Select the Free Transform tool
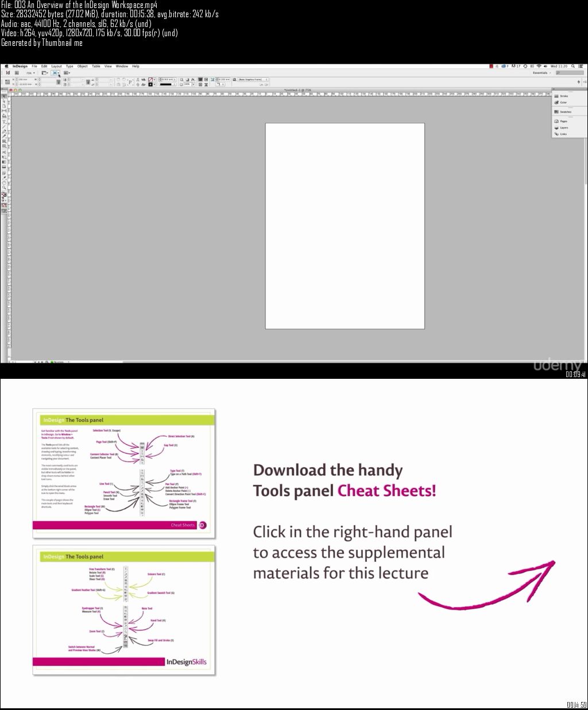 (4, 157)
